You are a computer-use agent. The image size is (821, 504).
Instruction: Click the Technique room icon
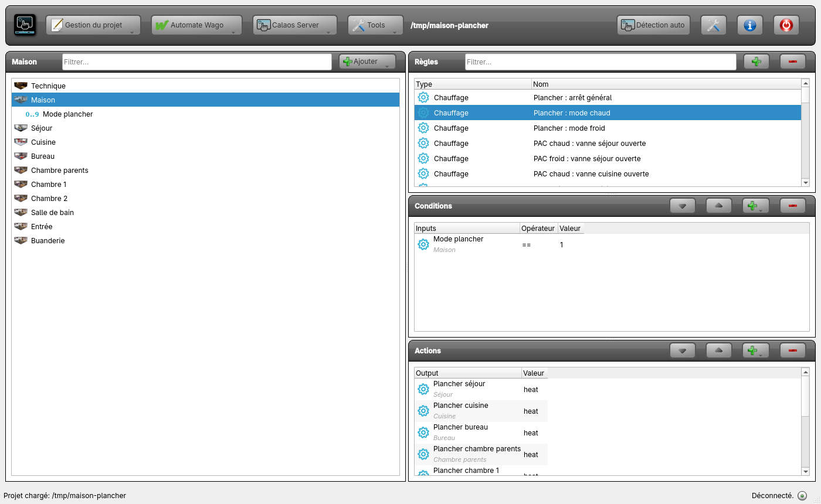(x=21, y=86)
